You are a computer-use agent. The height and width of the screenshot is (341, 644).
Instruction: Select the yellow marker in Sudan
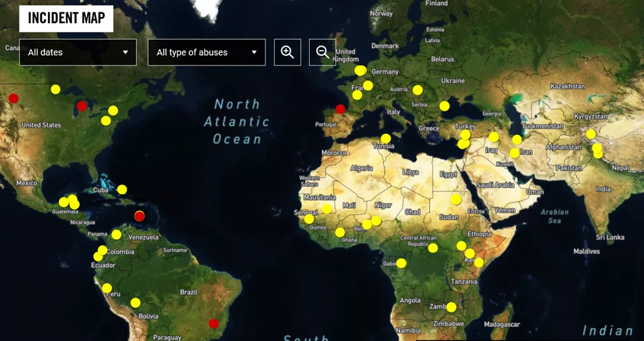point(456,200)
